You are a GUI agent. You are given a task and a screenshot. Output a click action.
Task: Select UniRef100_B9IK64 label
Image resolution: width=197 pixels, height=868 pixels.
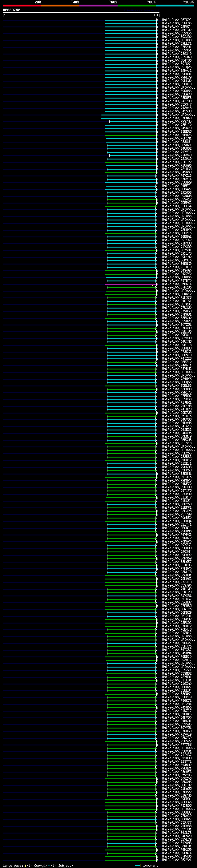point(177,64)
